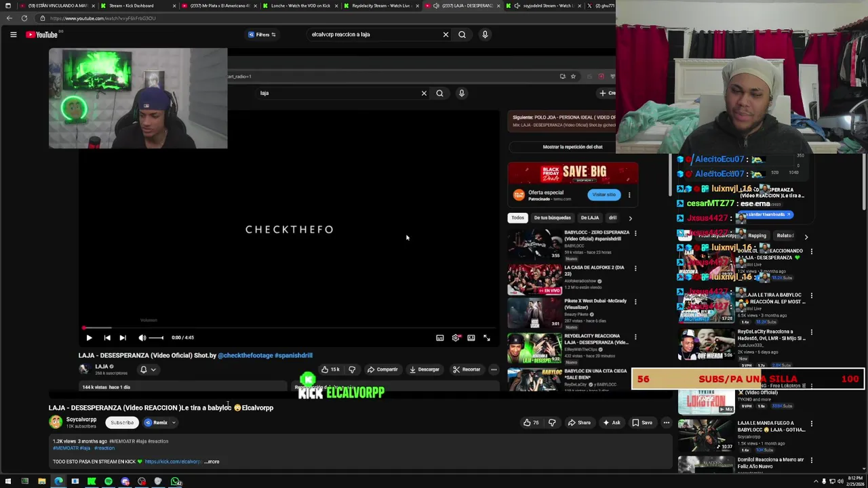Reload the page in the browser
The width and height of the screenshot is (868, 488).
pyautogui.click(x=24, y=18)
